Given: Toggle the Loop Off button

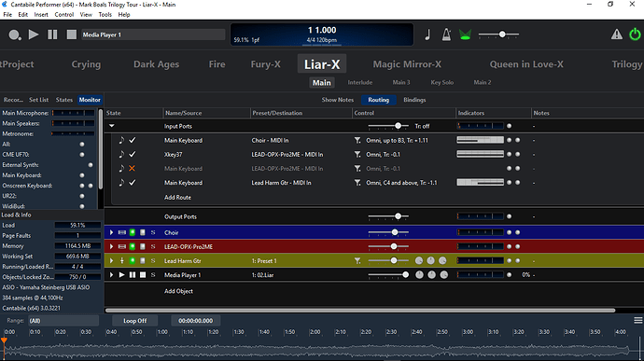Looking at the screenshot, I should (134, 321).
